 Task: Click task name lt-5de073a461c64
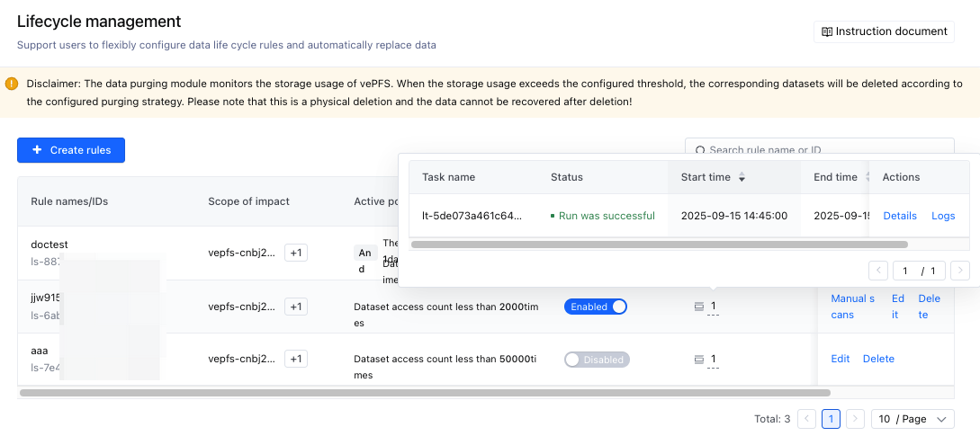click(472, 216)
